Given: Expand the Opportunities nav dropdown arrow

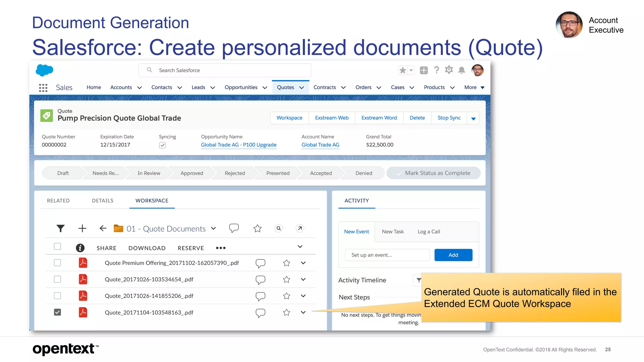Looking at the screenshot, I should click(265, 88).
